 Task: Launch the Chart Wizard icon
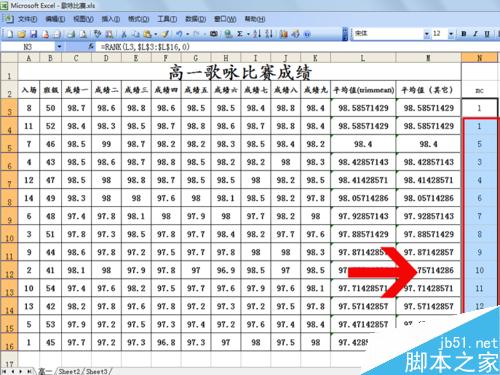point(284,34)
